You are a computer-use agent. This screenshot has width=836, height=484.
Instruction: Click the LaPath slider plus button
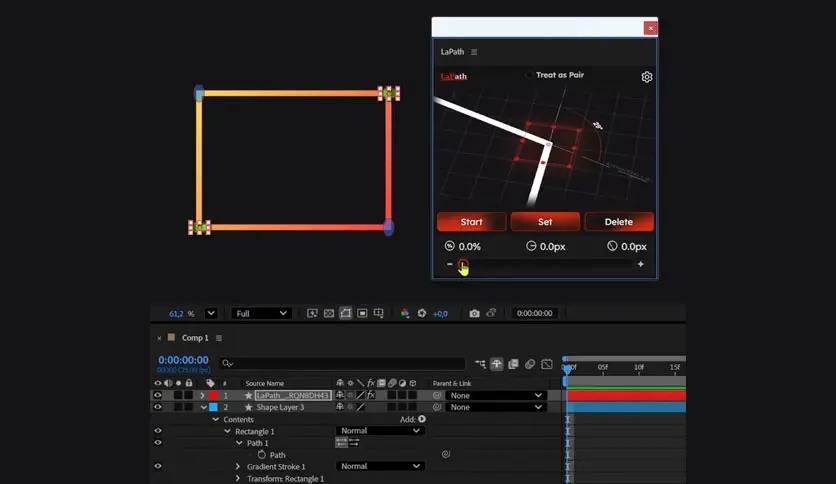[x=640, y=264]
